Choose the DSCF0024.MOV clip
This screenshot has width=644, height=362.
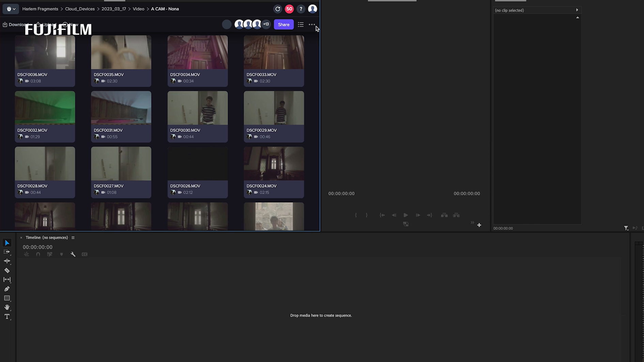point(274,172)
